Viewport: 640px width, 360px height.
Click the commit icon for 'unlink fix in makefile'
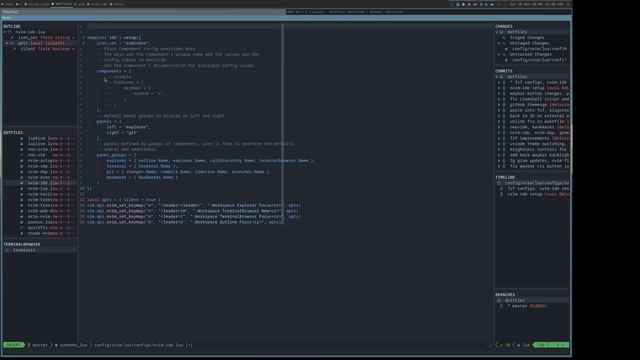point(504,121)
